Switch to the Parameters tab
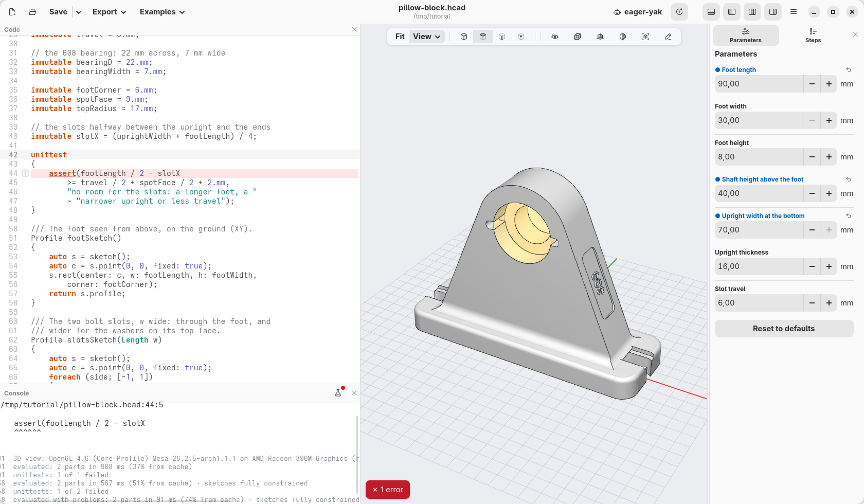This screenshot has height=504, width=864. coord(746,35)
